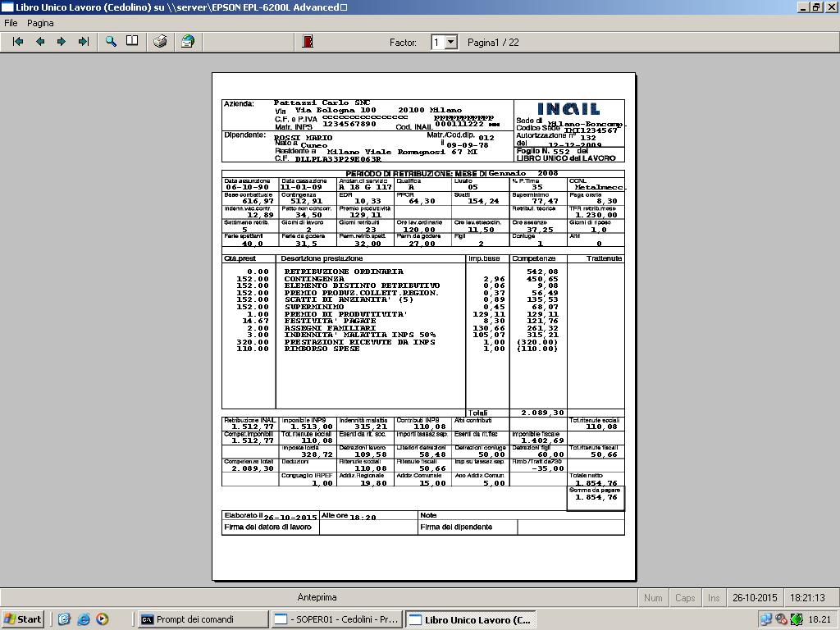Click the network connection tray icon
The image size is (840, 630).
click(766, 620)
